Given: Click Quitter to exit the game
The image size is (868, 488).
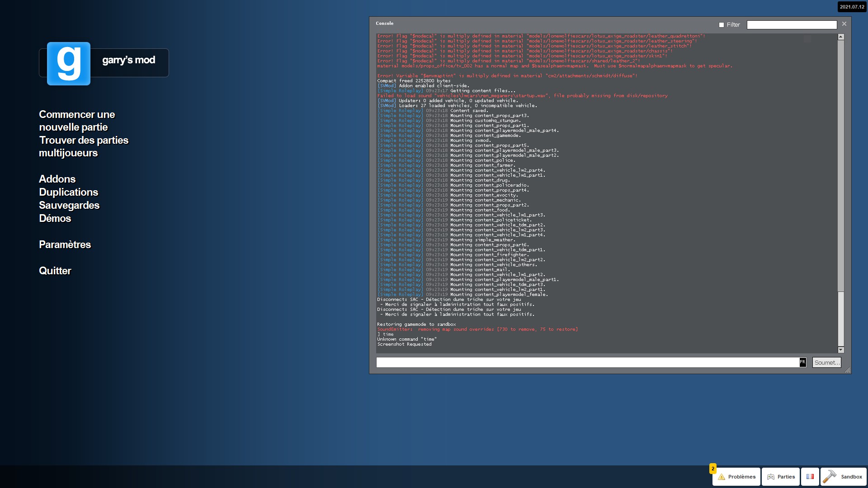Looking at the screenshot, I should [x=55, y=271].
